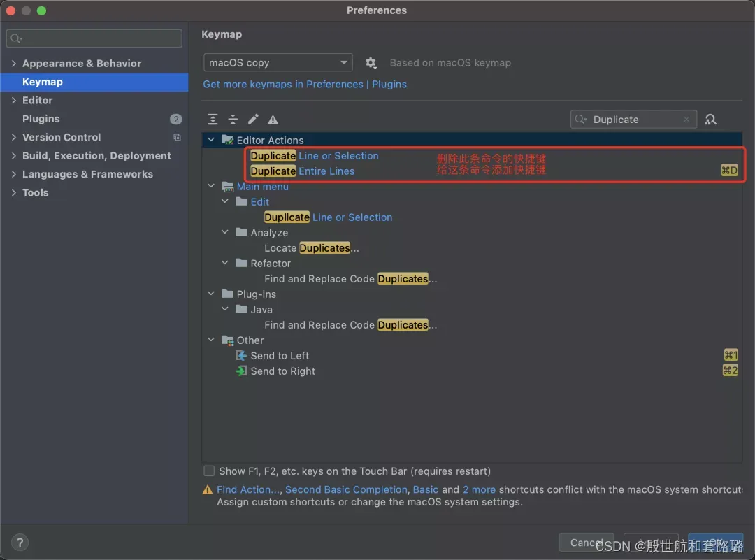Click the shortcut conflict warning icon at bottom
The image size is (755, 560).
(x=208, y=489)
